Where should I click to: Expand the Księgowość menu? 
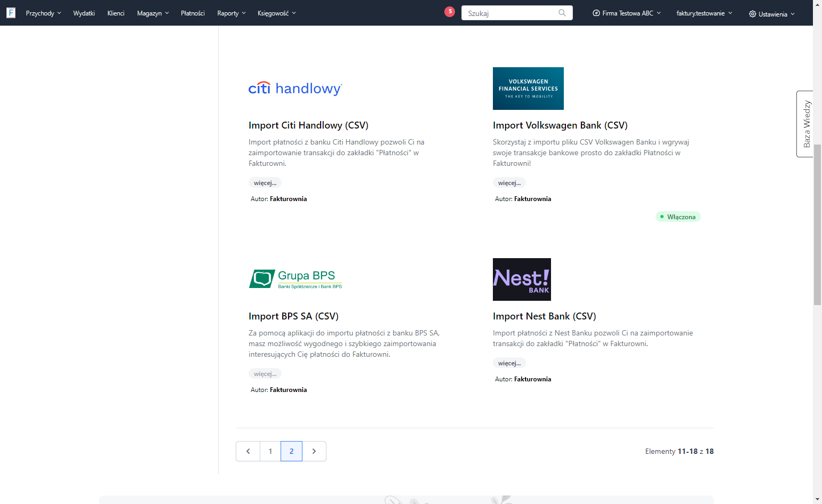276,13
